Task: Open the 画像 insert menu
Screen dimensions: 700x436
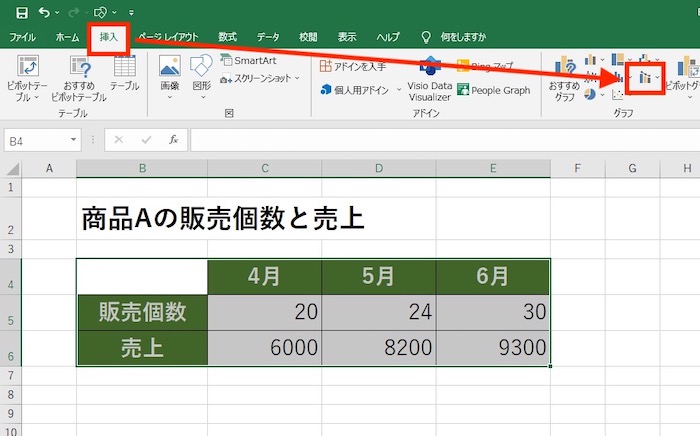Action: pos(170,77)
